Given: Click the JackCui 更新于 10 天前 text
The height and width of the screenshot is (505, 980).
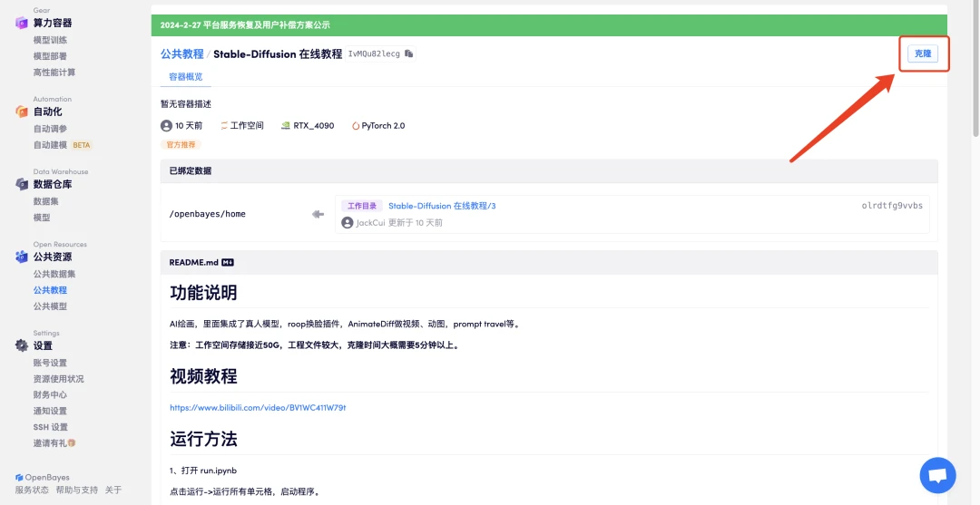Looking at the screenshot, I should (x=399, y=223).
